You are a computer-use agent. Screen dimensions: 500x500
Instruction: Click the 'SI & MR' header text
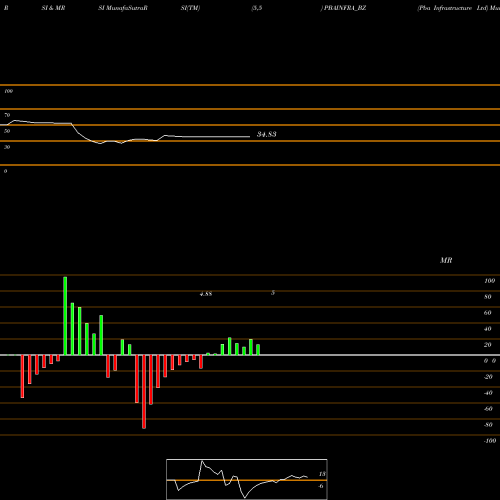(53, 8)
